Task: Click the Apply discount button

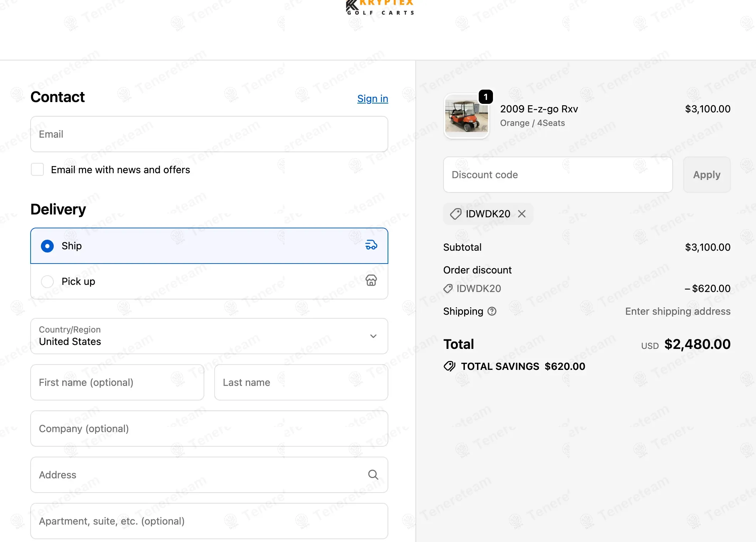Action: 707,175
